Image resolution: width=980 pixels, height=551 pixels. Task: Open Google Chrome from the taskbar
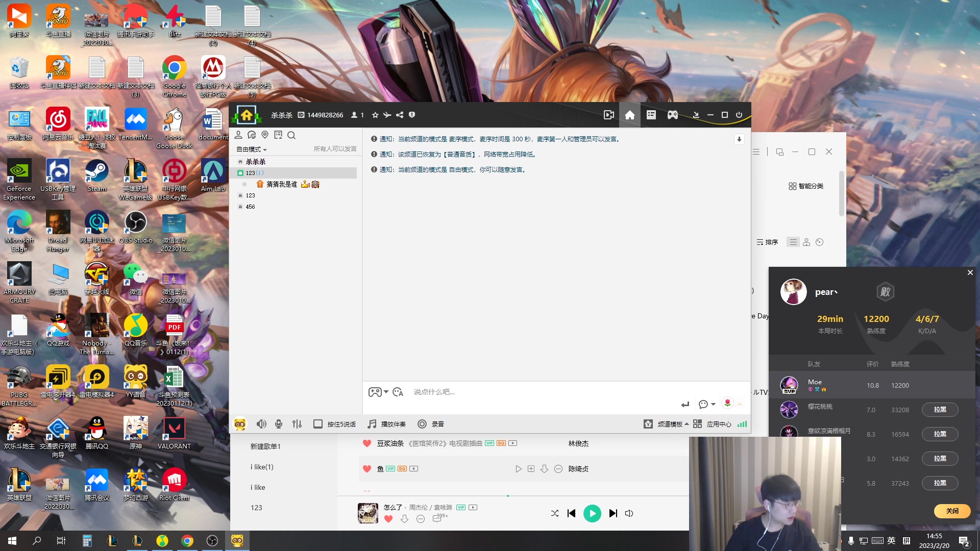[187, 541]
